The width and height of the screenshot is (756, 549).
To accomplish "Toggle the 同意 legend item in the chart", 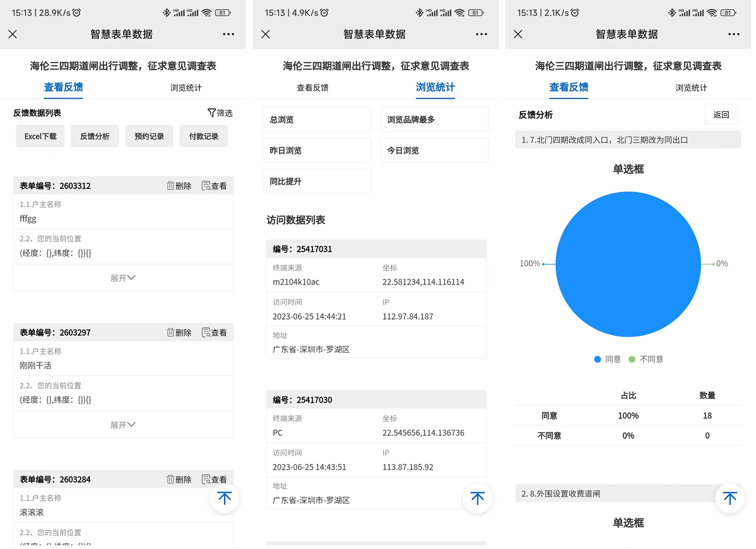I will pos(608,359).
